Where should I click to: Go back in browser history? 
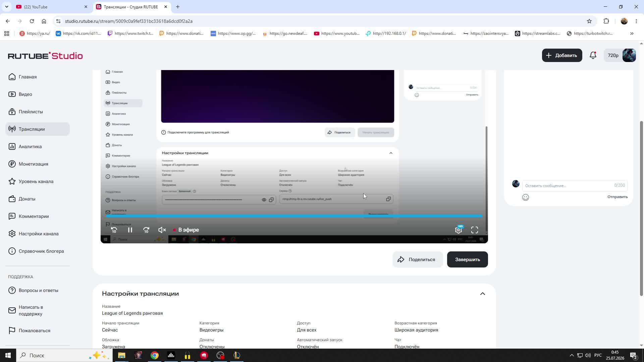click(x=8, y=21)
